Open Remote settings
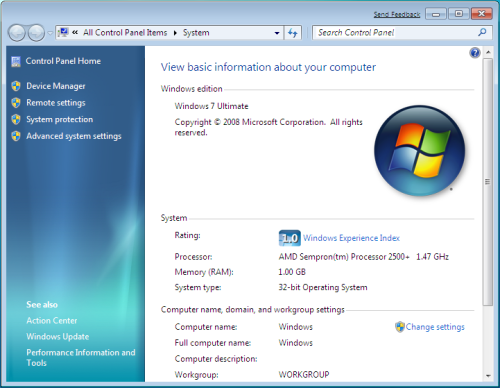 pyautogui.click(x=56, y=103)
